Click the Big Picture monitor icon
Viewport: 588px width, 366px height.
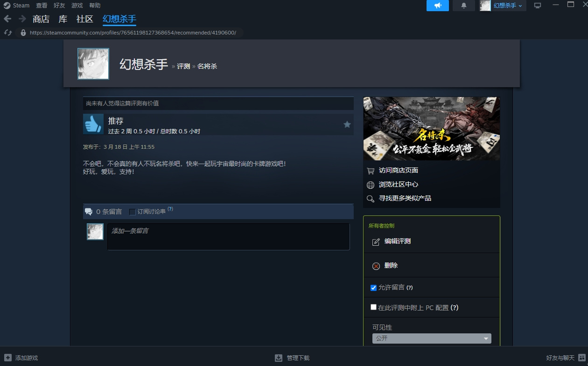pos(538,6)
